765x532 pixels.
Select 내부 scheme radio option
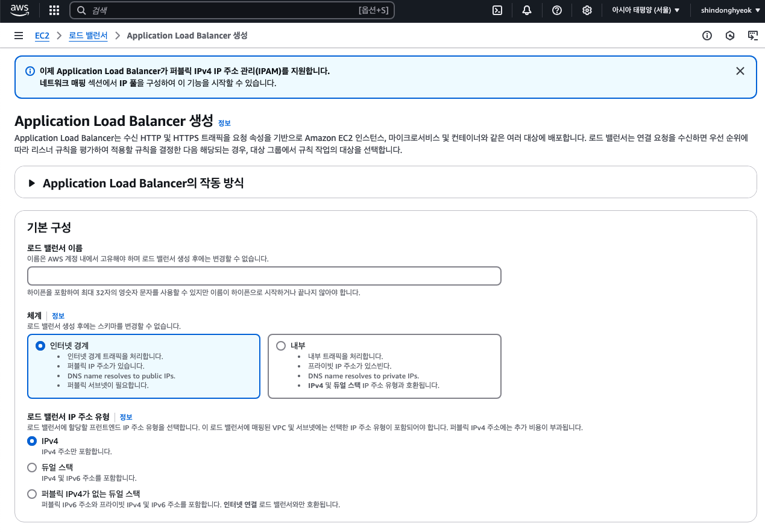[281, 346]
